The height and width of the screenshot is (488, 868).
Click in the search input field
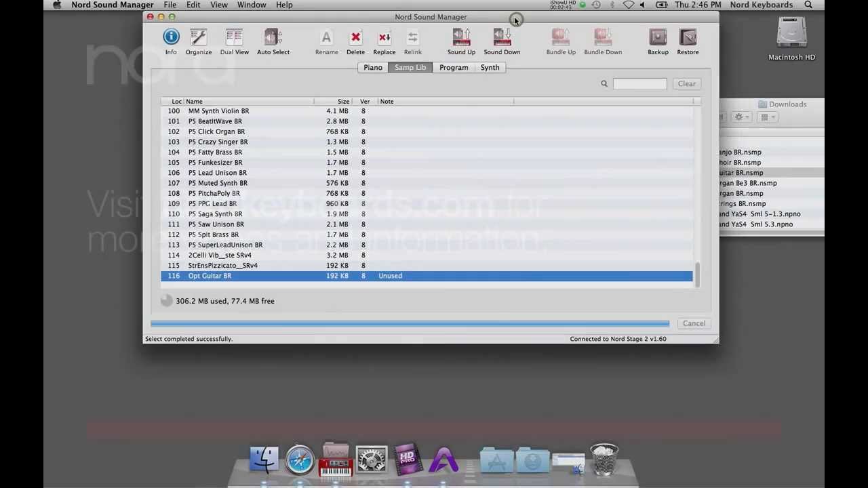(639, 83)
